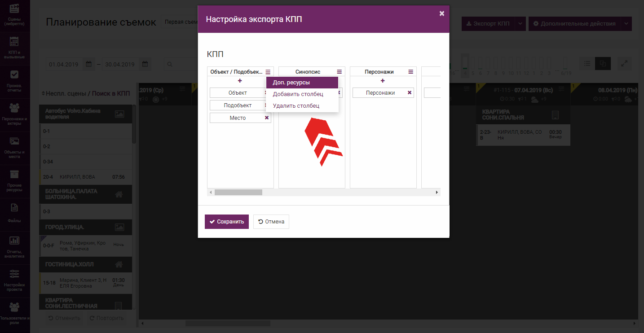The image size is (644, 333).
Task: Click the Отменить undo button
Action: click(65, 318)
